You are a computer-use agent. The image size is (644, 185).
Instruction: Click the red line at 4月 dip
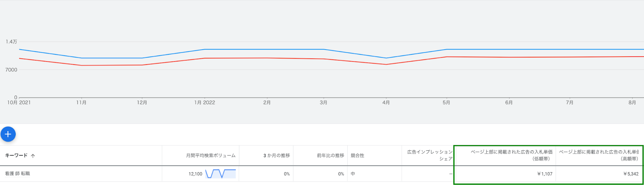click(x=386, y=64)
